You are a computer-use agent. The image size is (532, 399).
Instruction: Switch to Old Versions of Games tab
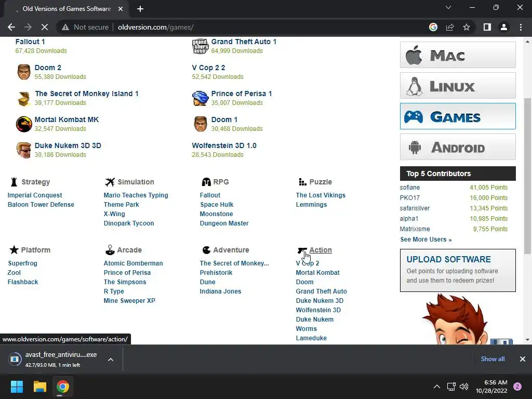click(66, 9)
